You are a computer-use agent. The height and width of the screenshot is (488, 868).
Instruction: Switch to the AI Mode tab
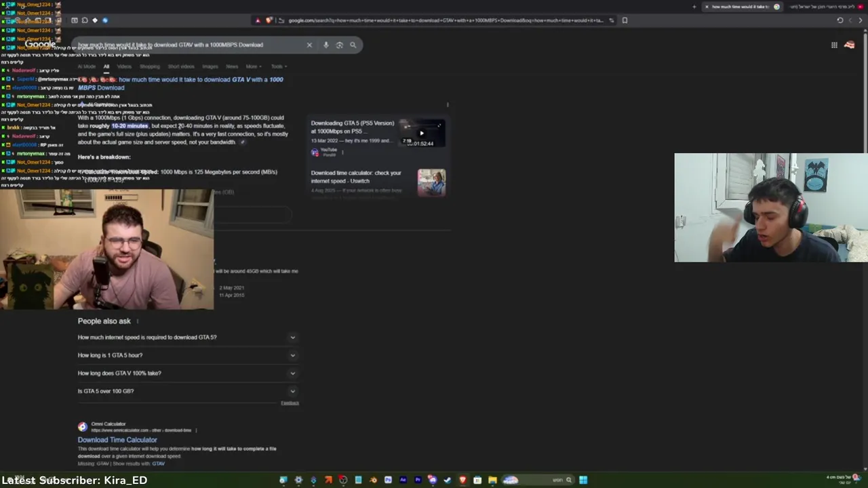click(87, 66)
